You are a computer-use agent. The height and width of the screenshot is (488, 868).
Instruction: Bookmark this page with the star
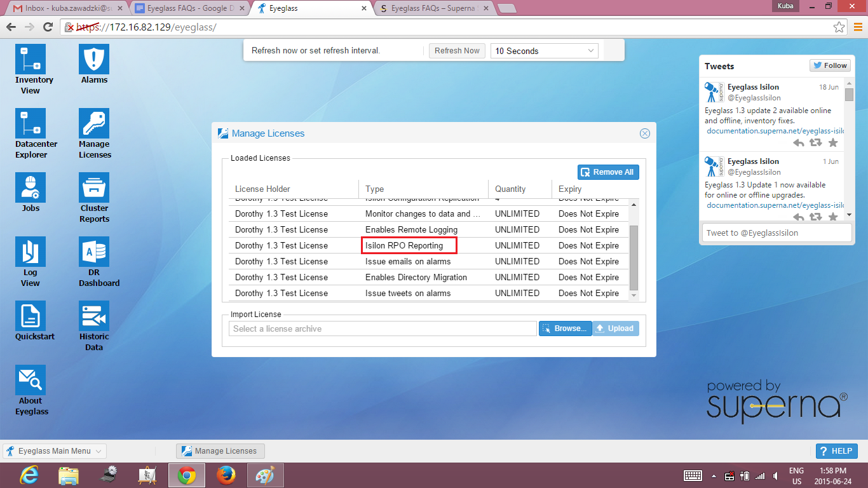(x=839, y=27)
